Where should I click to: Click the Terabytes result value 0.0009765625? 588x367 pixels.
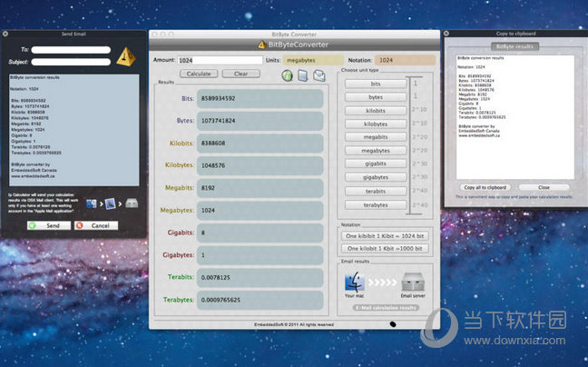click(260, 300)
